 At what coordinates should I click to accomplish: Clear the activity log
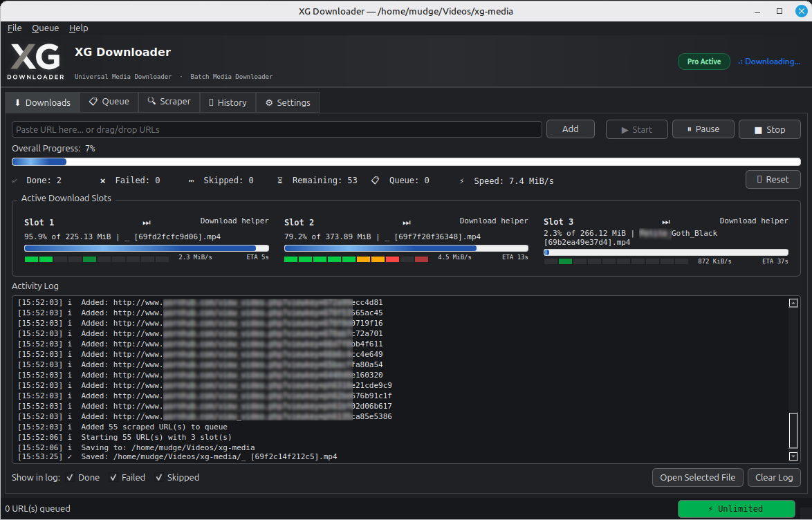774,478
